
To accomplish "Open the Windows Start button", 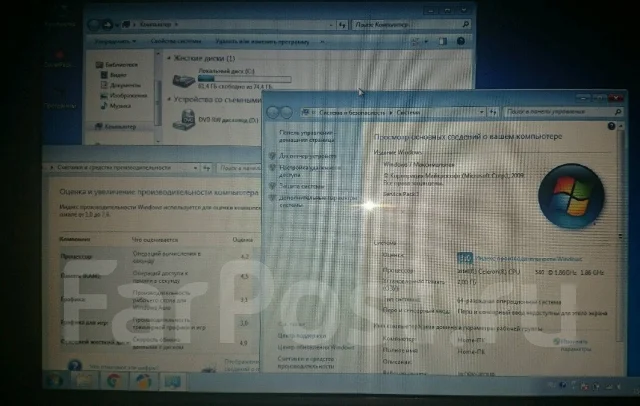I will 54,382.
